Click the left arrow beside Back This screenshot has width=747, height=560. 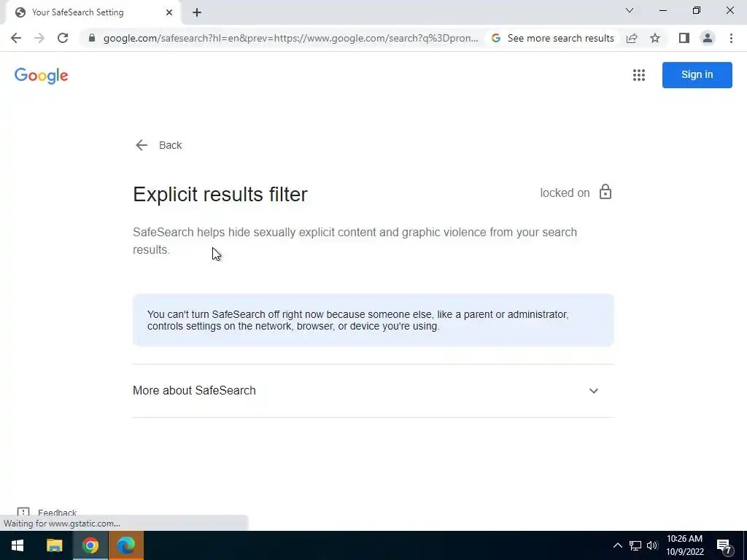pos(142,145)
